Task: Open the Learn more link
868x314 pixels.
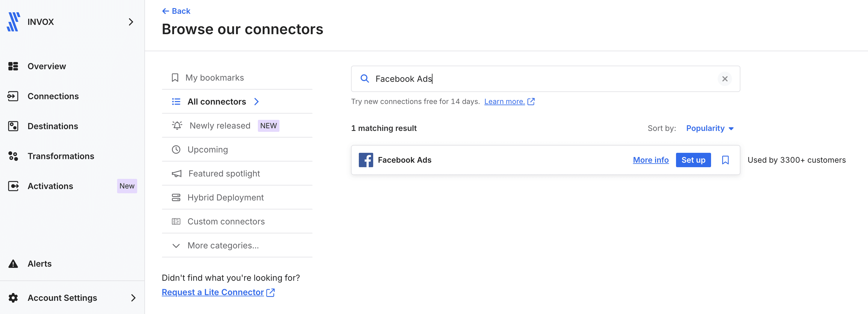Action: (x=504, y=101)
